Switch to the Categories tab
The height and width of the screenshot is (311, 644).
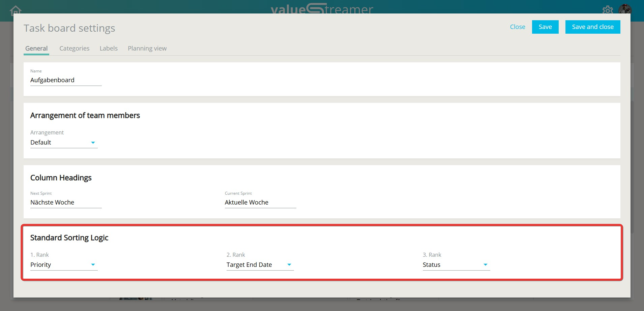tap(74, 49)
